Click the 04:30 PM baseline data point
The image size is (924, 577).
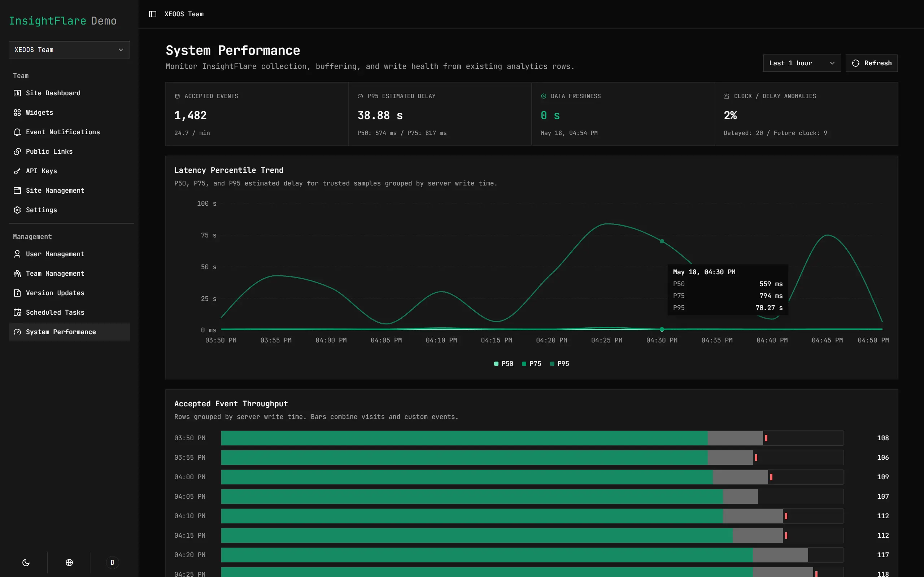[x=662, y=329]
